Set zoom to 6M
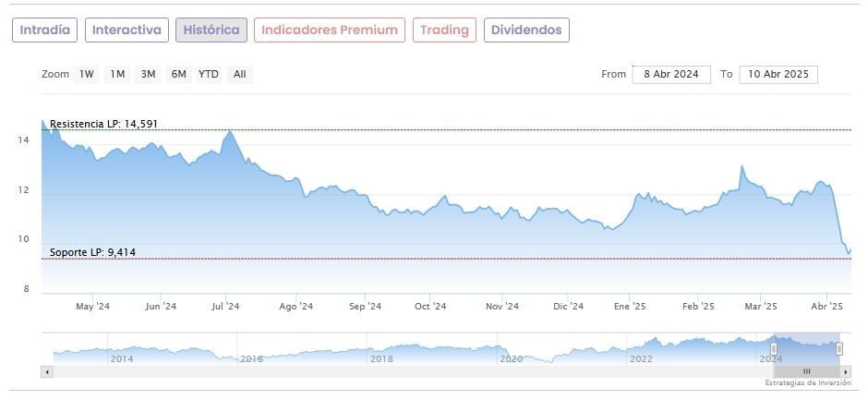 [x=178, y=75]
